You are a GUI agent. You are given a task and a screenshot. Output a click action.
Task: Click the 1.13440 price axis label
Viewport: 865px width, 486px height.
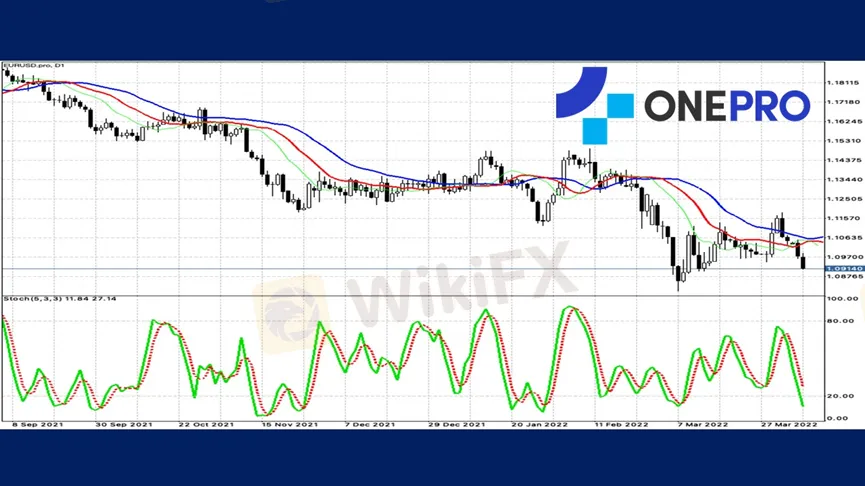point(842,179)
